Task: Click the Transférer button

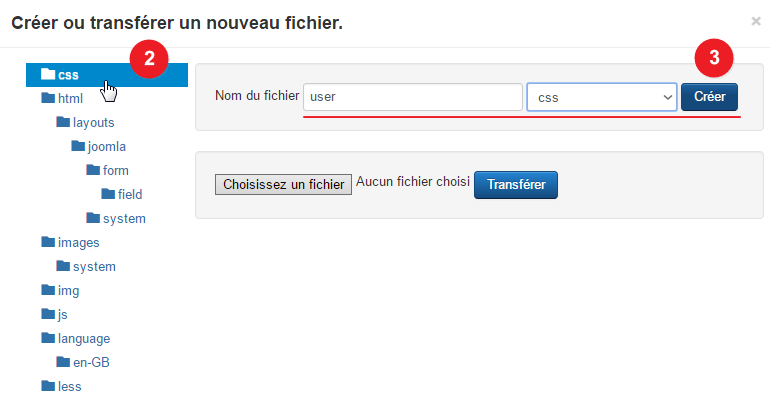Action: 516,185
